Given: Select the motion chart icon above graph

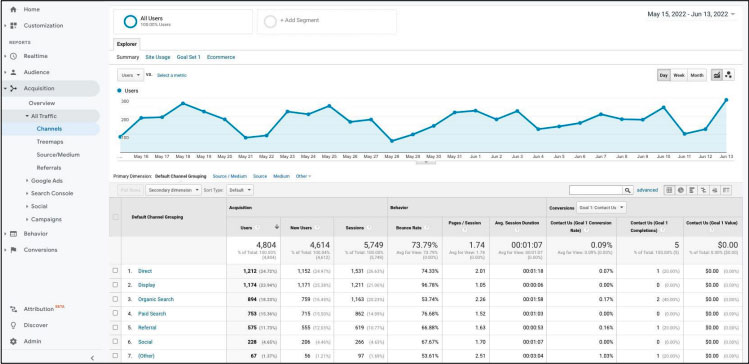Looking at the screenshot, I should (x=728, y=75).
